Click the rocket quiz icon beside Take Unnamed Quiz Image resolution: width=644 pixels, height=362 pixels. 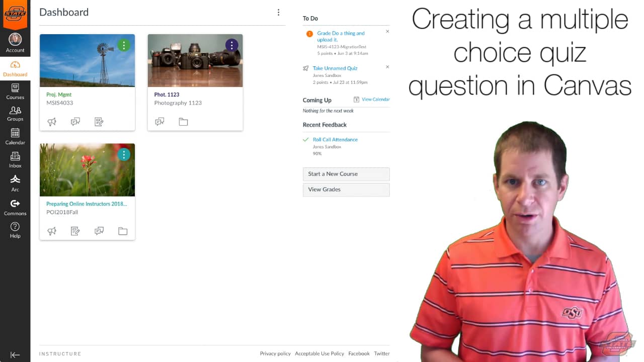point(306,68)
